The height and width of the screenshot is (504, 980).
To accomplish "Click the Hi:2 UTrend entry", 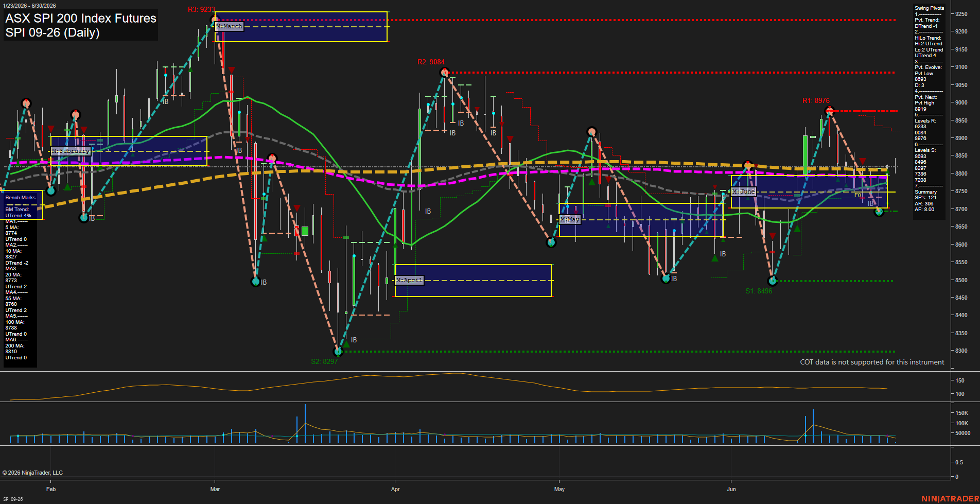I will pos(929,44).
